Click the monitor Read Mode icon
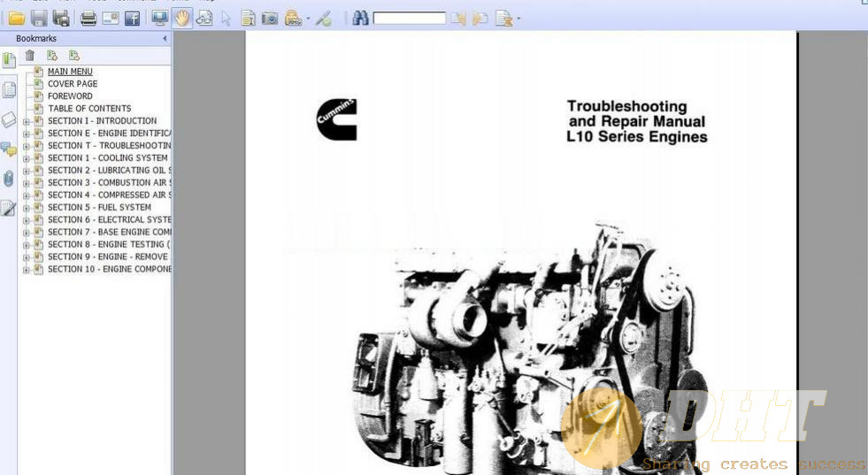The width and height of the screenshot is (868, 475). click(160, 19)
